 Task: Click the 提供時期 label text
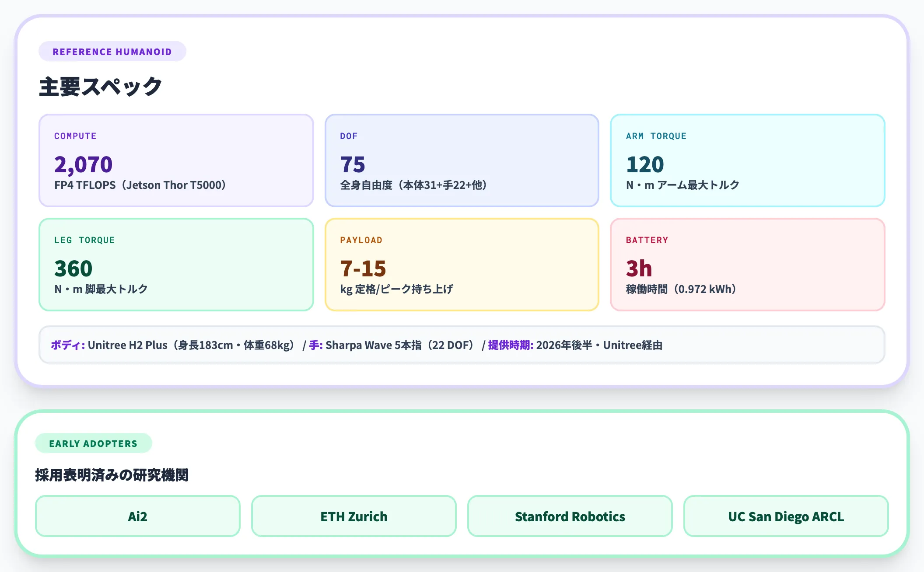pos(511,345)
